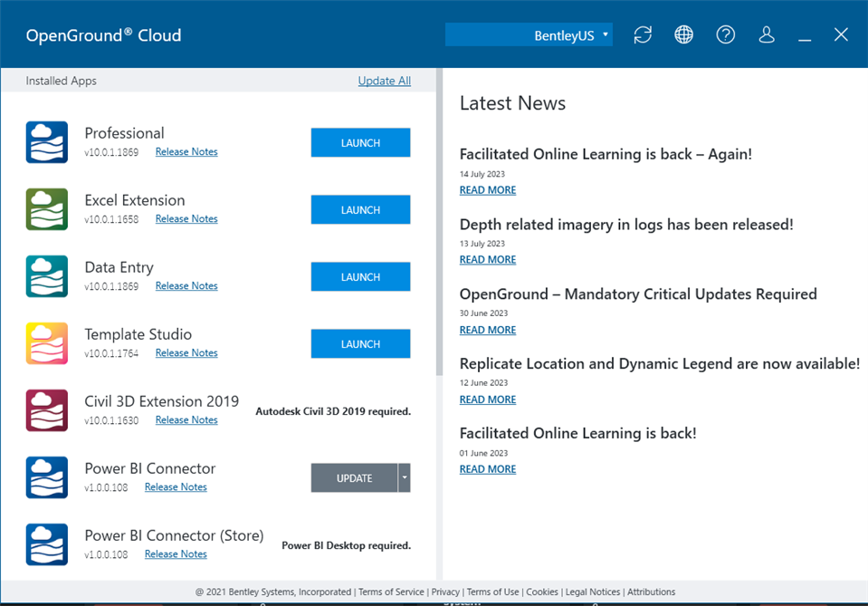Open the Privacy footer link
868x606 pixels.
[x=445, y=592]
